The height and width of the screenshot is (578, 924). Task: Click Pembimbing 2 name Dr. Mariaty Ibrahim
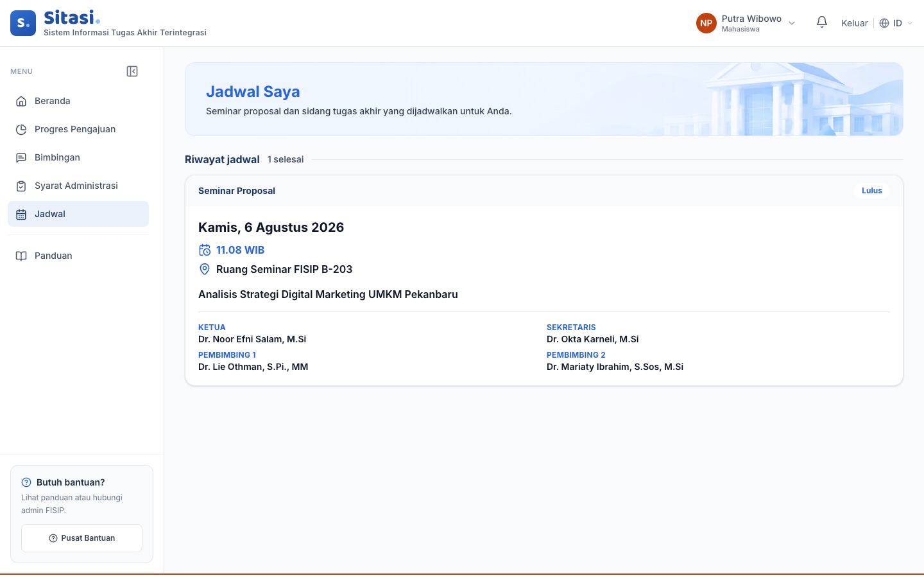coord(615,367)
